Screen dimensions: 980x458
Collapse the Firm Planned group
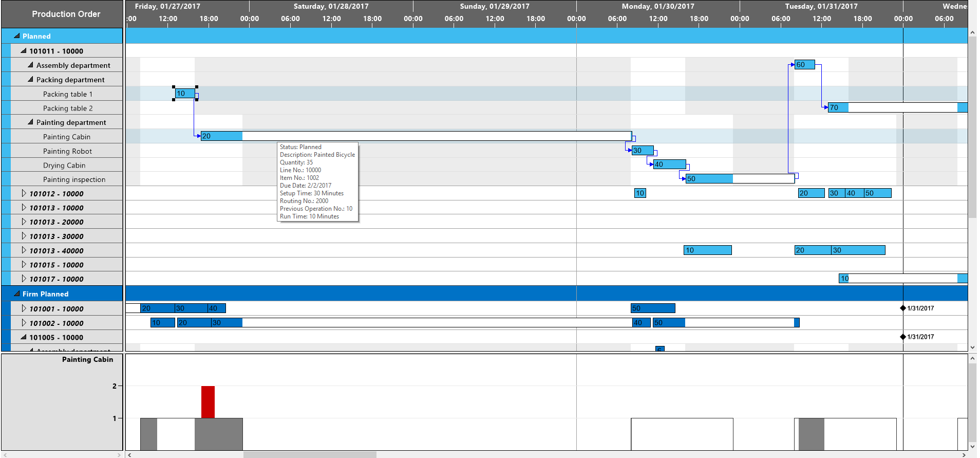click(x=16, y=294)
